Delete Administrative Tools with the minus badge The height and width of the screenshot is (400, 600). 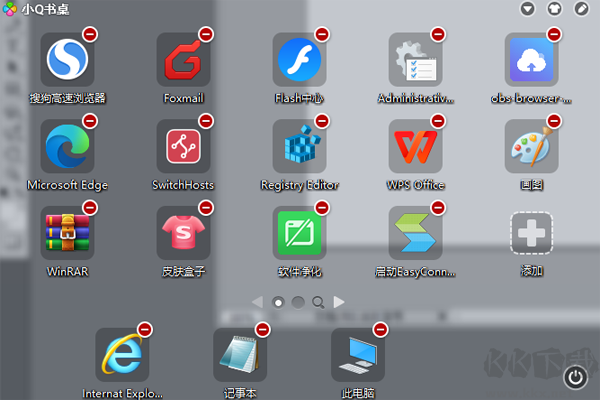point(438,34)
